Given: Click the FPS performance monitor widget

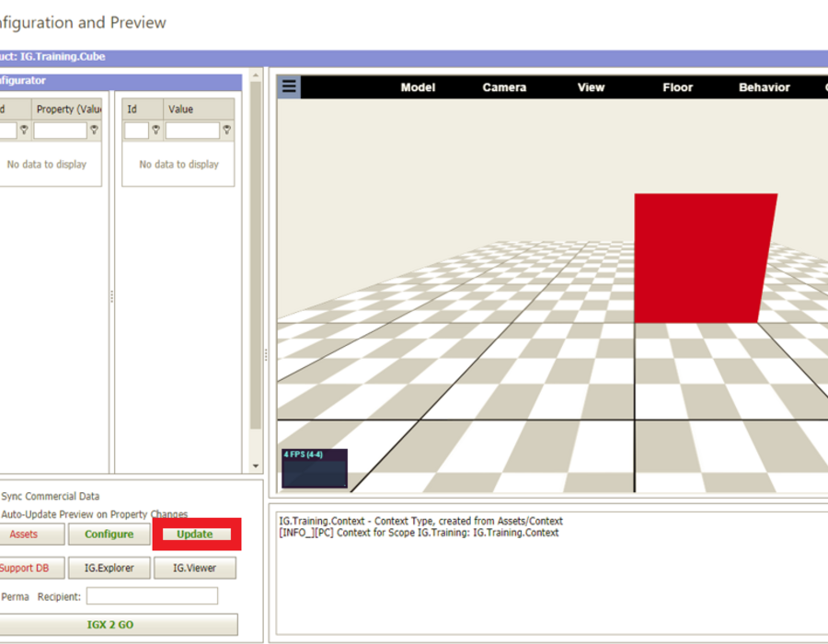Looking at the screenshot, I should (x=315, y=468).
